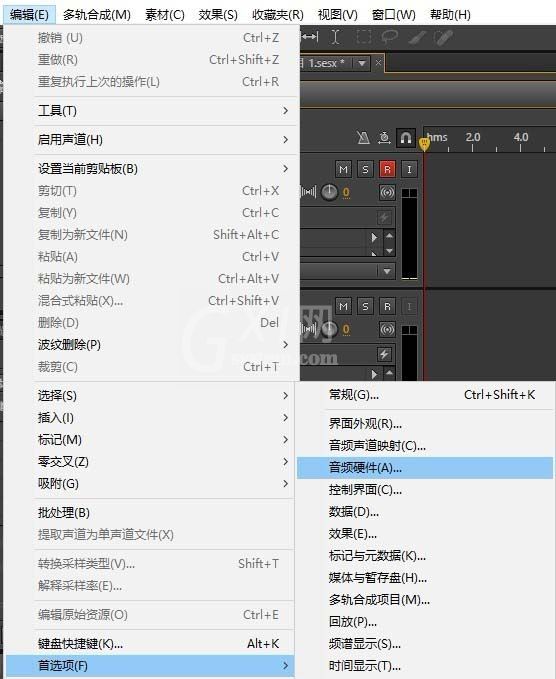Open 标记与元数据(K)... preferences

coord(425,556)
